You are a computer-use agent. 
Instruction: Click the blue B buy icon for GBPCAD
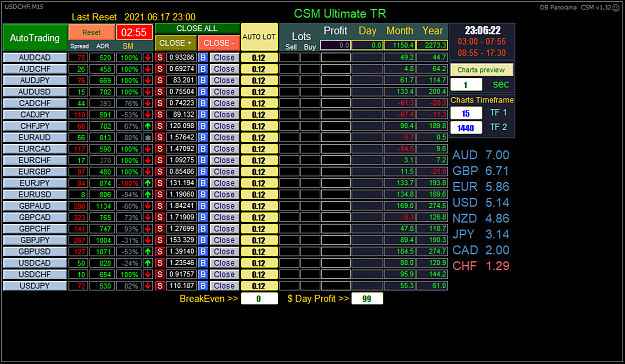point(203,217)
